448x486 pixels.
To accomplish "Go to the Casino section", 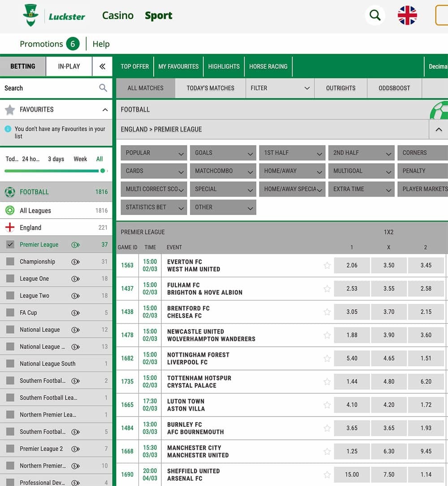I will click(x=118, y=15).
